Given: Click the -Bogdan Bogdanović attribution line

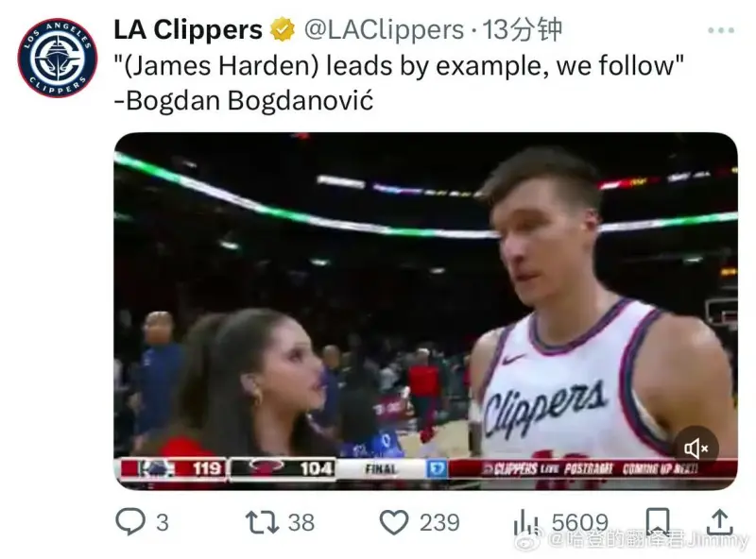Looking at the screenshot, I should click(244, 101).
